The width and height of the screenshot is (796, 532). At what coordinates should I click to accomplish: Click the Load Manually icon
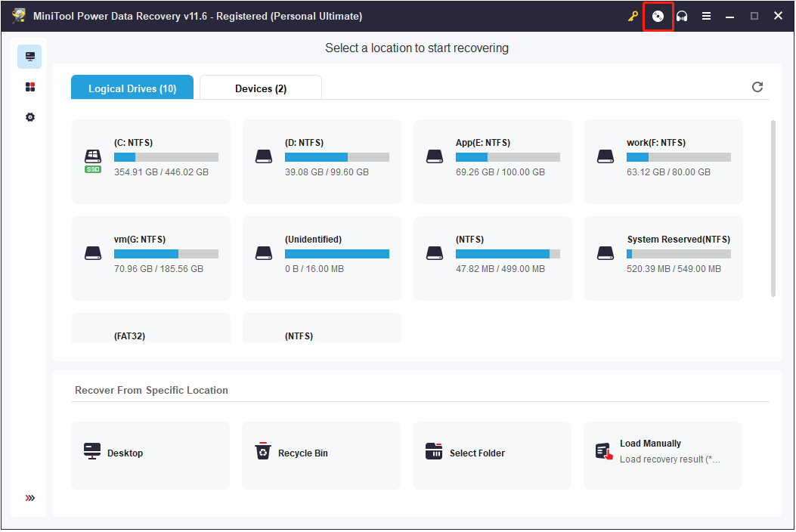(x=604, y=451)
